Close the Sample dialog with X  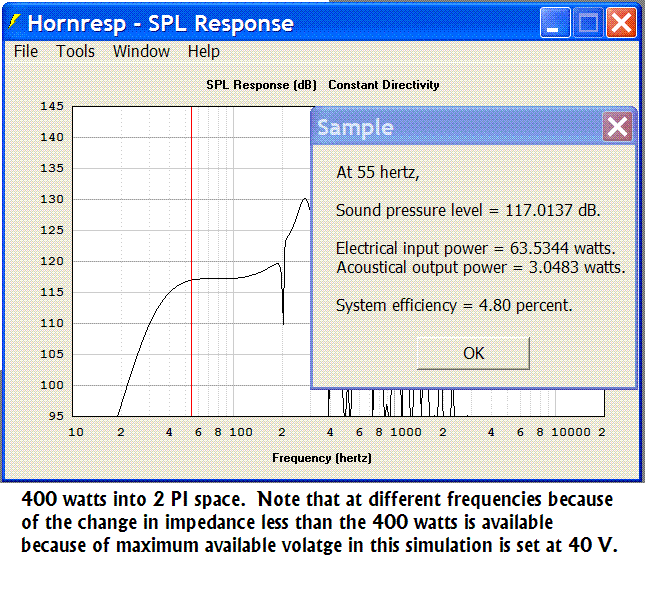pos(617,127)
